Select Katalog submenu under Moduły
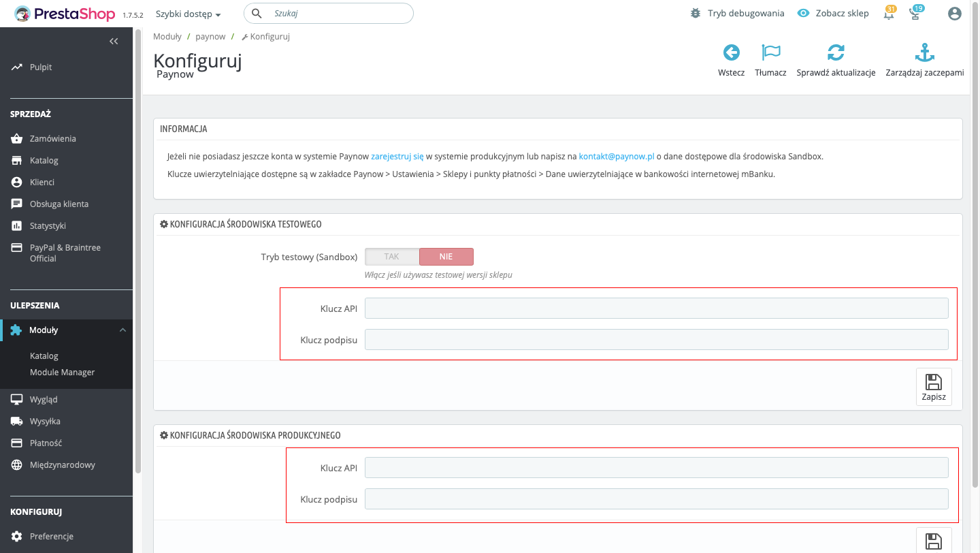Image resolution: width=980 pixels, height=553 pixels. [x=44, y=356]
